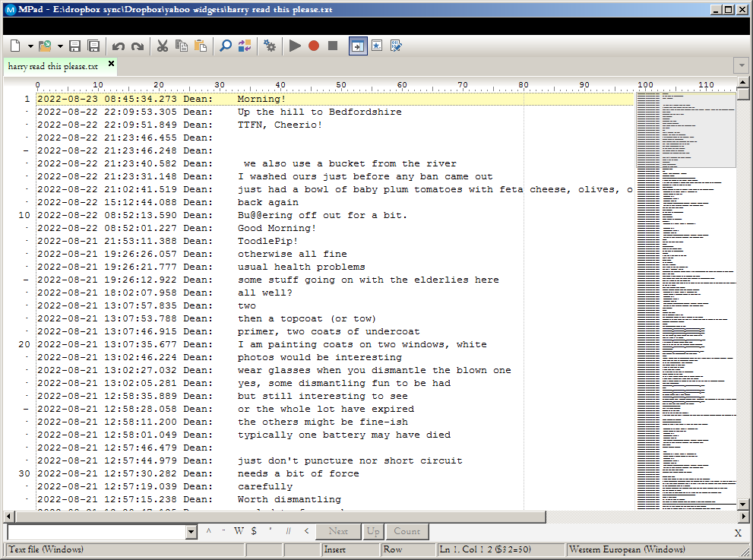Close the 'harry read this please.txt' tab
This screenshot has width=753, height=560.
[x=112, y=65]
